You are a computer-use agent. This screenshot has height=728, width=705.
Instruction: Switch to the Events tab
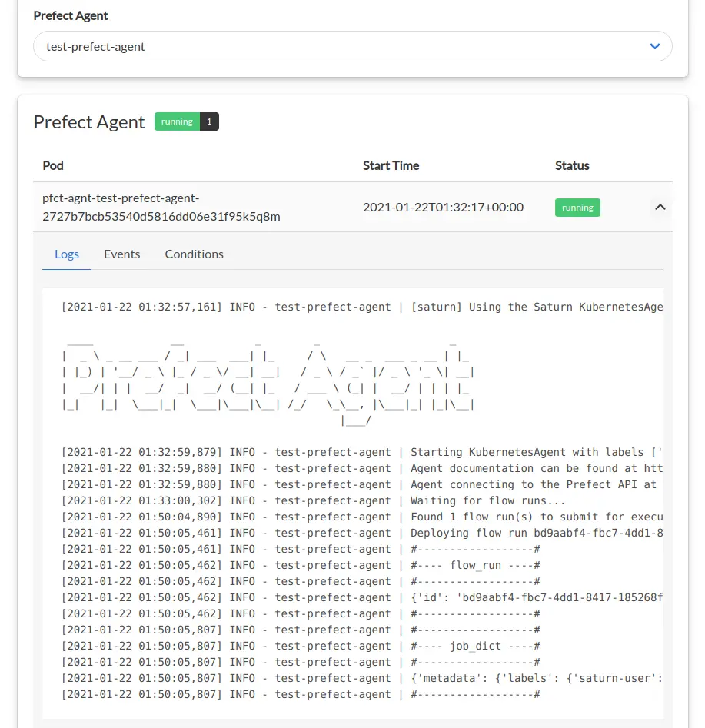[x=121, y=254]
